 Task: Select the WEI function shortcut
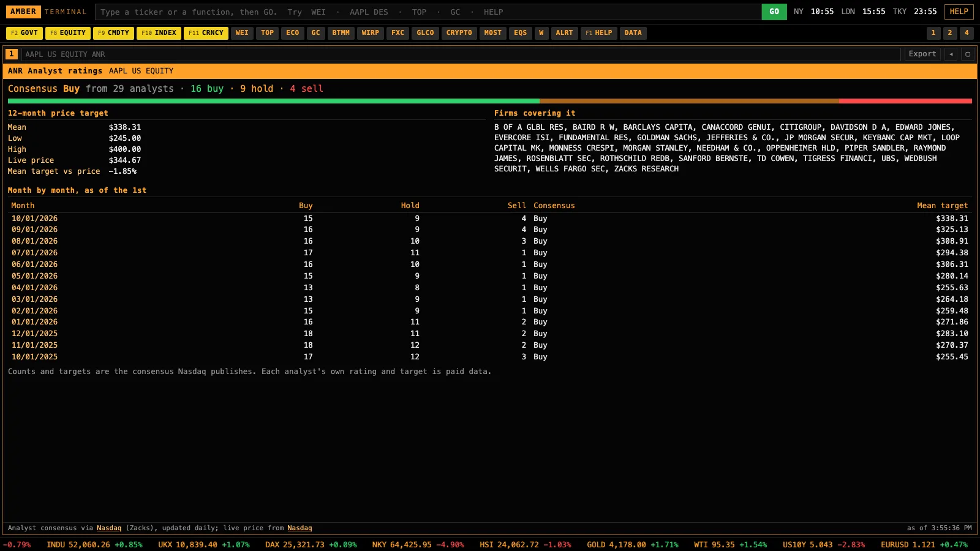[x=242, y=33]
